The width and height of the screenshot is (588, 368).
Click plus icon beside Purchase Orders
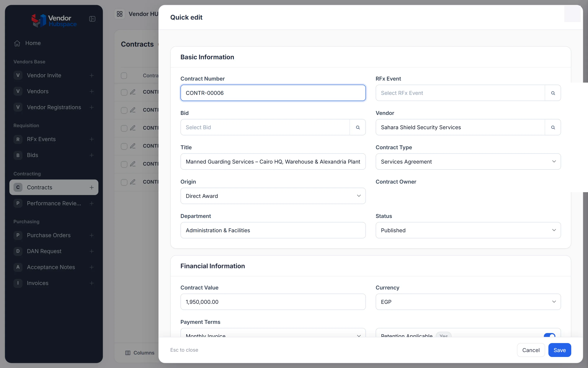92,235
